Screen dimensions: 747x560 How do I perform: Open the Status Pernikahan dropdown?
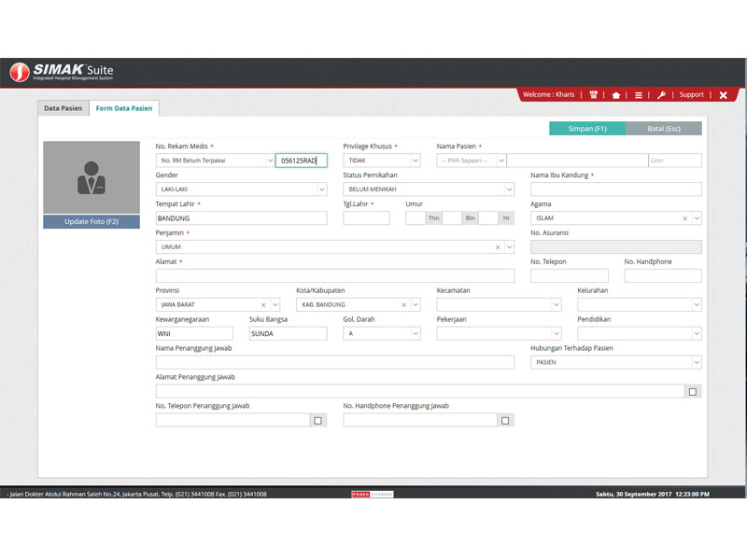(508, 189)
